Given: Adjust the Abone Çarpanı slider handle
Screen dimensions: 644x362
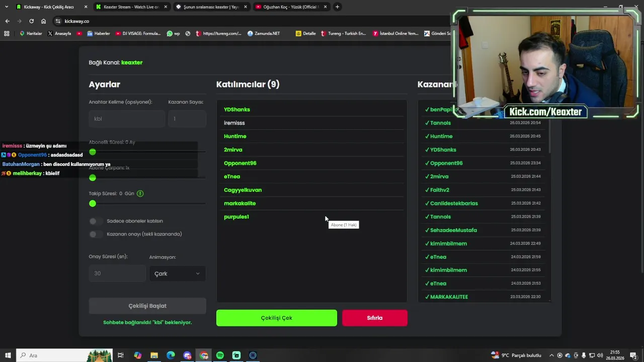Looking at the screenshot, I should (x=93, y=177).
